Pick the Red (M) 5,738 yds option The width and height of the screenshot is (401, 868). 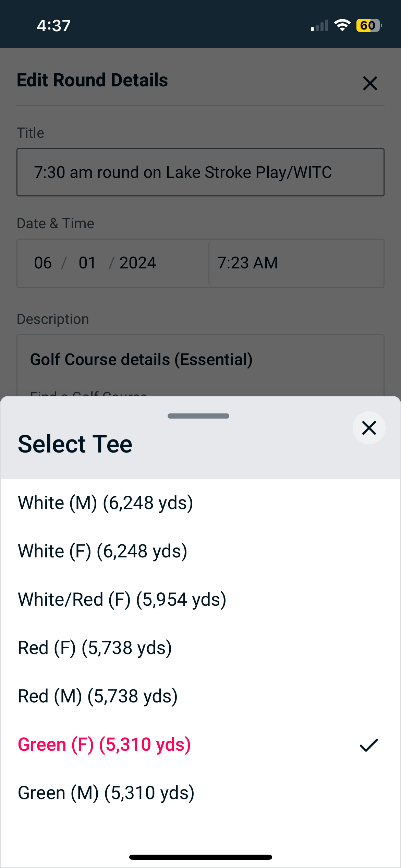pos(98,696)
